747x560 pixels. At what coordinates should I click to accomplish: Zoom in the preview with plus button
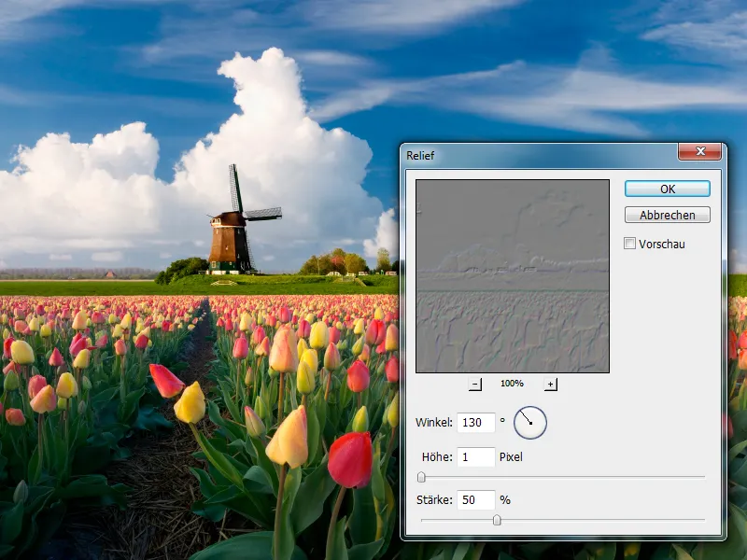click(x=550, y=384)
